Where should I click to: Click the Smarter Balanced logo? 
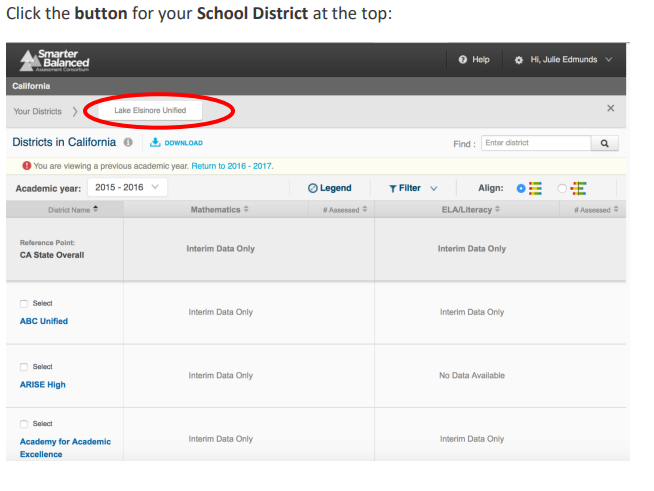tap(55, 60)
